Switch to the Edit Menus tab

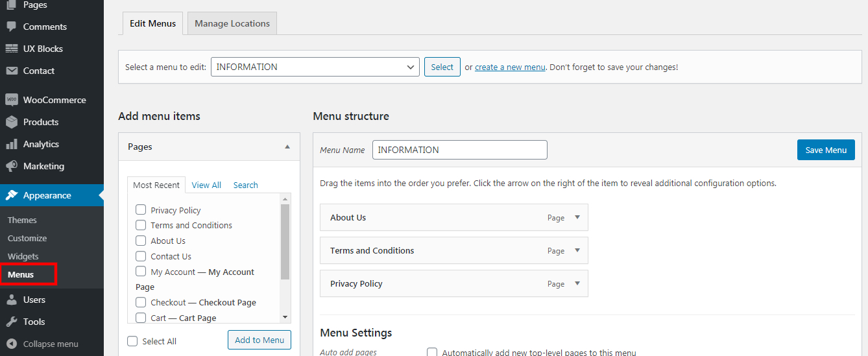[152, 23]
